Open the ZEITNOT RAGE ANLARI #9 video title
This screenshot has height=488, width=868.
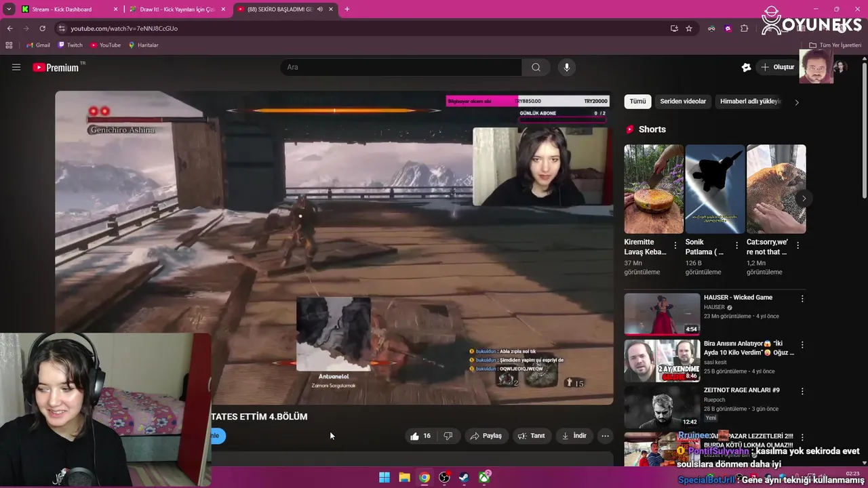741,390
